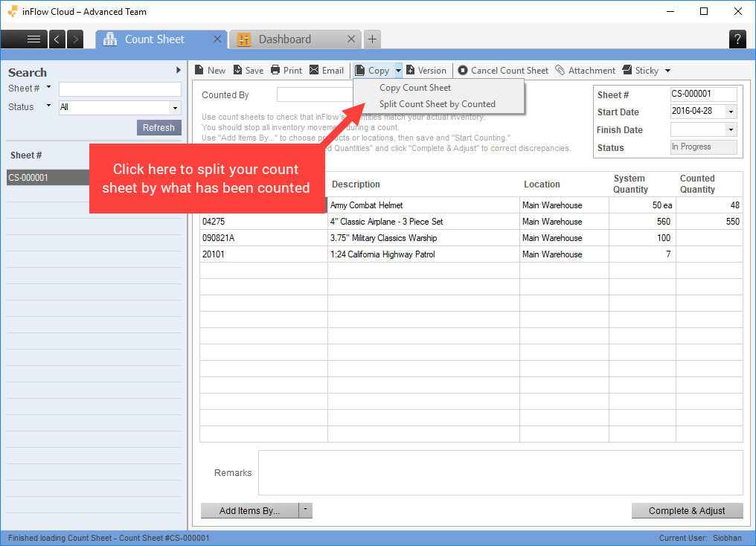Click the Start Date field 2016-04-28

698,112
